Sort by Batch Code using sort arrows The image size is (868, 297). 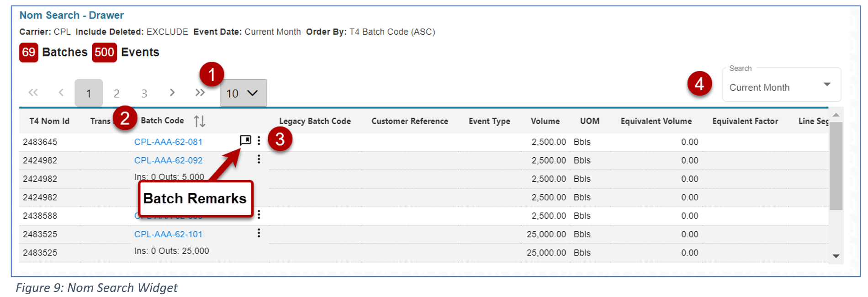pyautogui.click(x=199, y=121)
